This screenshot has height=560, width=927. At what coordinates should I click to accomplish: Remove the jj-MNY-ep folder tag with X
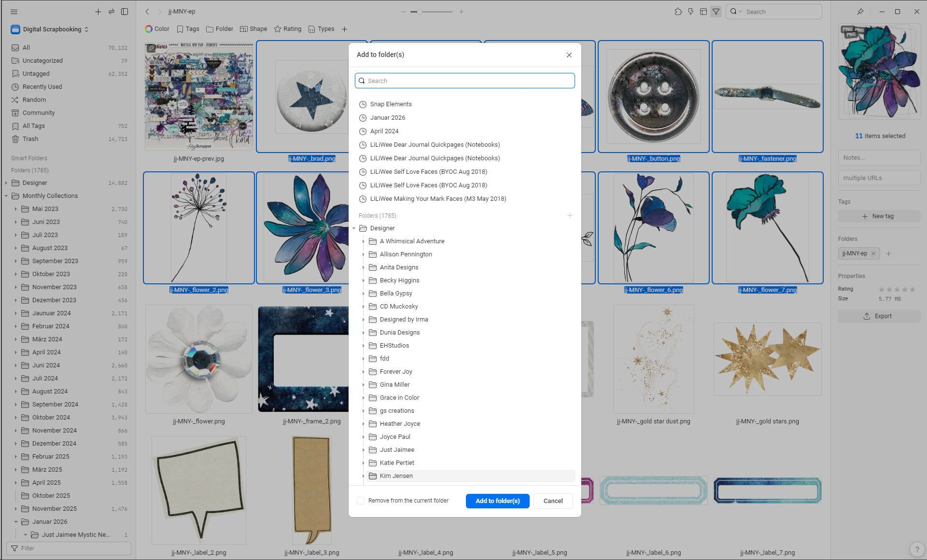[x=873, y=253]
